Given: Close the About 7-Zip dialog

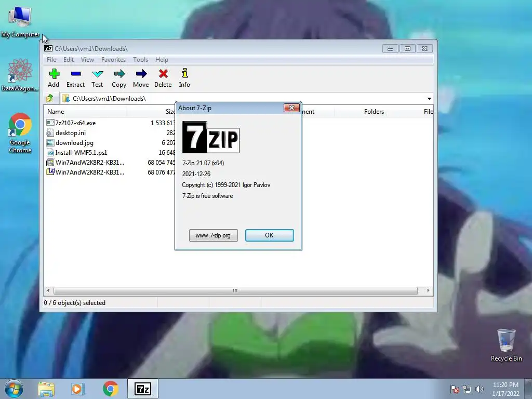Looking at the screenshot, I should [291, 108].
